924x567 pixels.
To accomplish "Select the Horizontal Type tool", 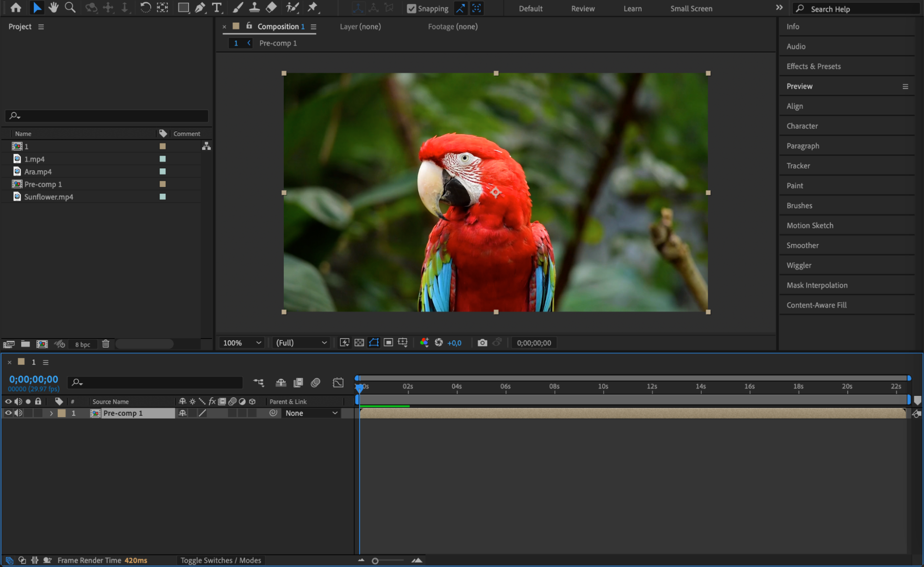I will click(216, 7).
